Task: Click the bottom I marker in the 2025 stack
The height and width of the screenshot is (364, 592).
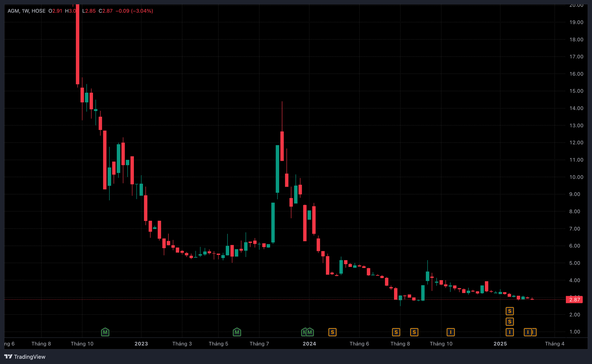Action: coord(510,332)
